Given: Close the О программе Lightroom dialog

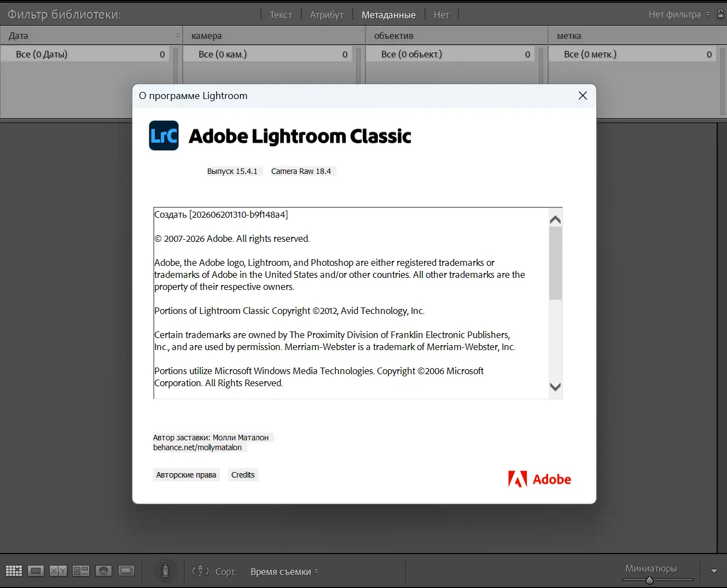Looking at the screenshot, I should [x=583, y=96].
